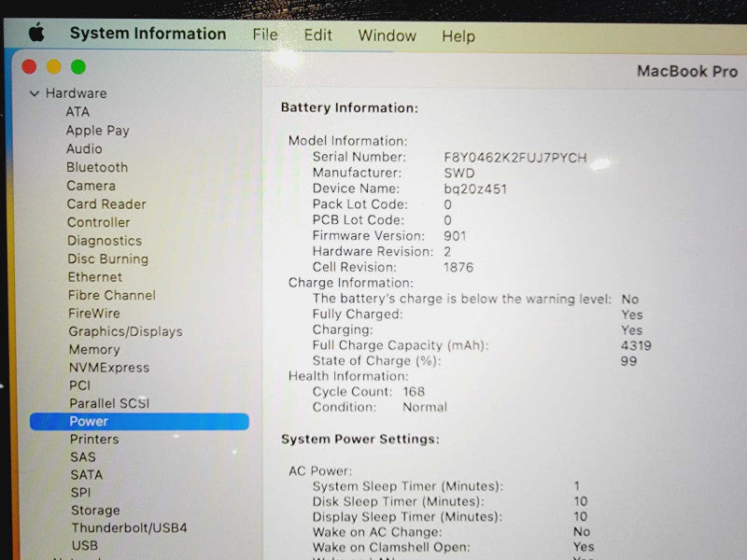Image resolution: width=747 pixels, height=560 pixels.
Task: Select PCI in the sidebar
Action: (x=79, y=385)
